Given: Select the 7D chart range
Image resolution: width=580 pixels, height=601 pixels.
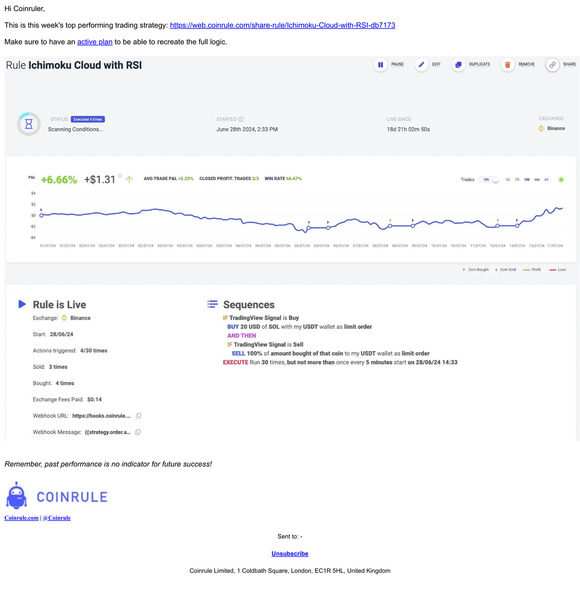Looking at the screenshot, I should (x=517, y=179).
